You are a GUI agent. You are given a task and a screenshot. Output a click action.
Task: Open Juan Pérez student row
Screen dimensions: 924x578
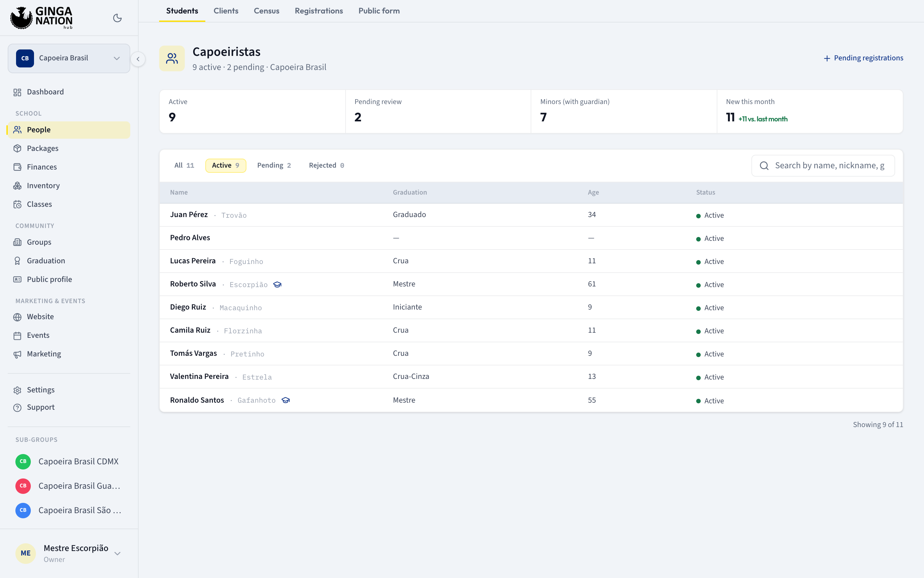(531, 215)
